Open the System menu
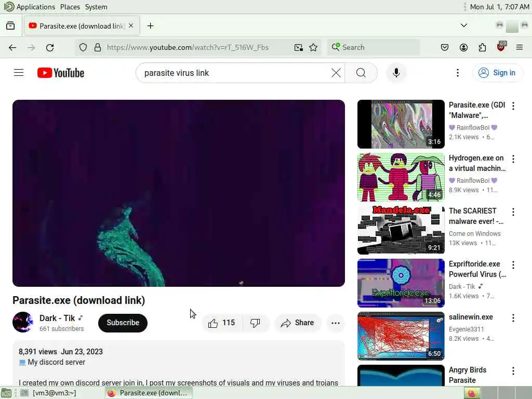This screenshot has width=532, height=399. pyautogui.click(x=96, y=7)
